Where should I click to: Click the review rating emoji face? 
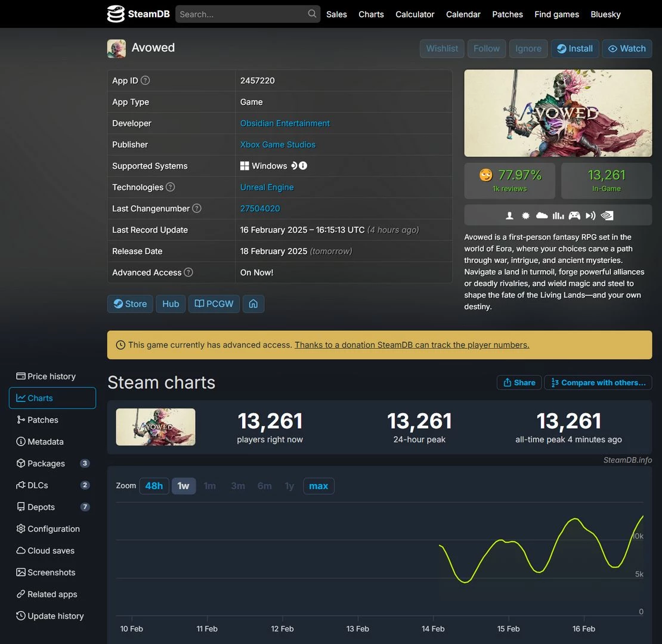(x=485, y=175)
